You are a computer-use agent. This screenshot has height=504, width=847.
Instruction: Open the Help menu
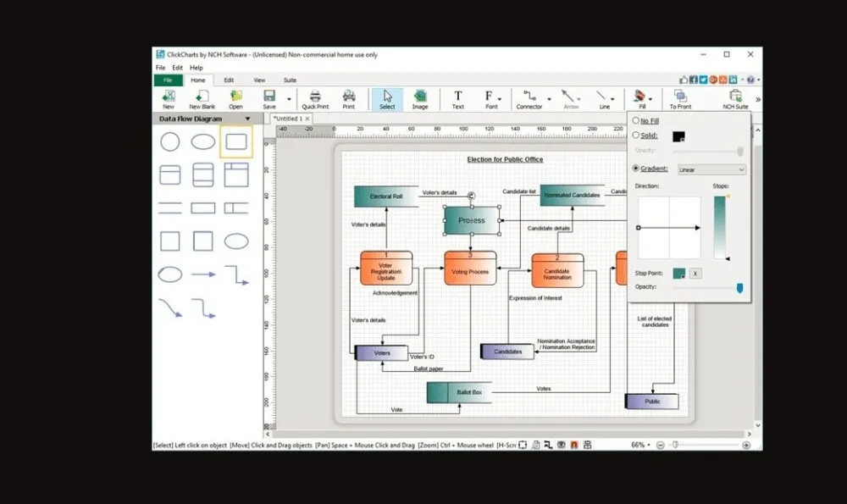[197, 68]
